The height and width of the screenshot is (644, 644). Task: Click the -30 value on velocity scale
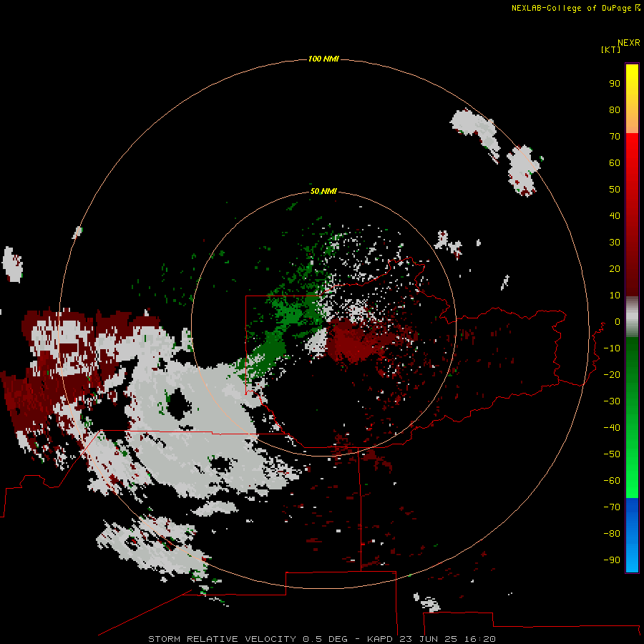click(612, 401)
